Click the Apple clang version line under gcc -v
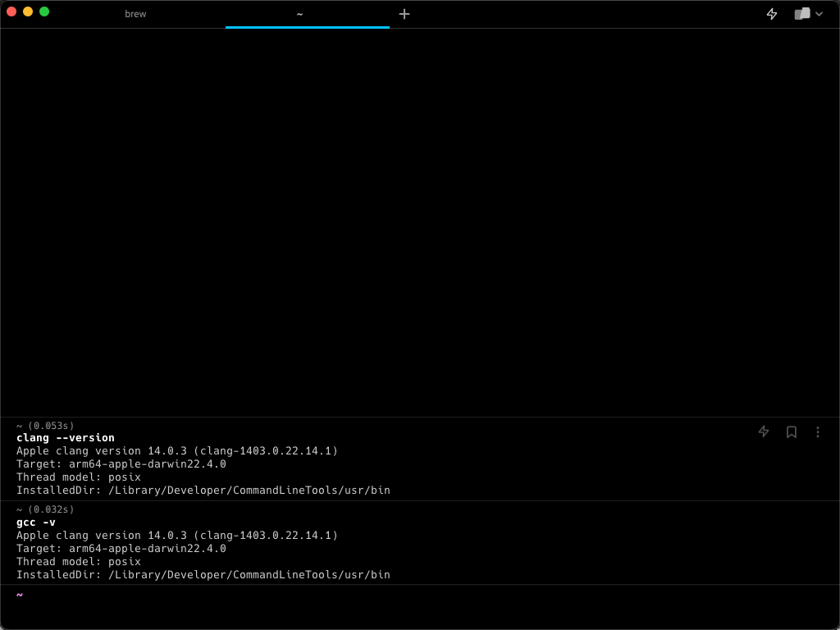Image resolution: width=840 pixels, height=630 pixels. pos(176,536)
